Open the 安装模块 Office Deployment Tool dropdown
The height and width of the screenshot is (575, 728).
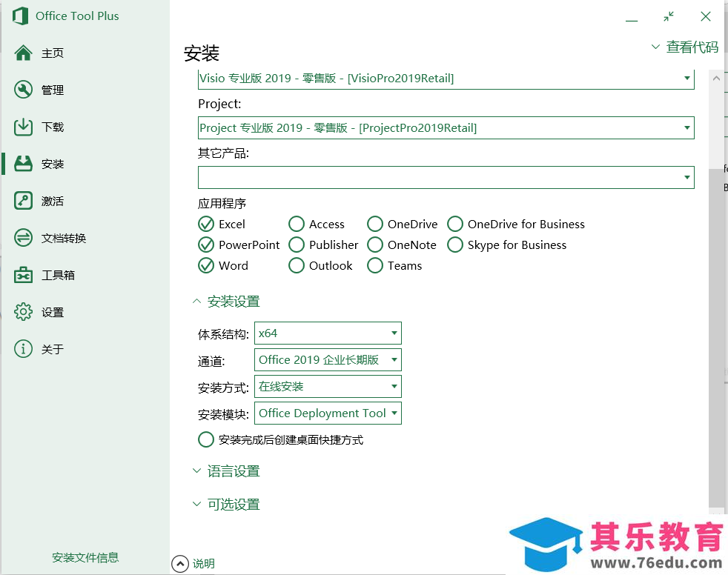click(328, 413)
